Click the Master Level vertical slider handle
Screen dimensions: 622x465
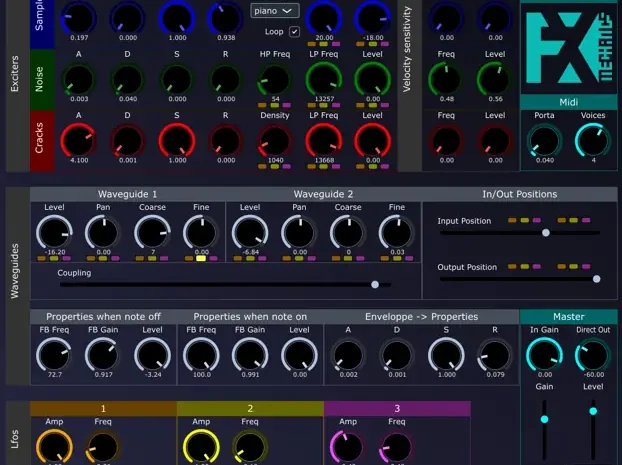(x=593, y=411)
